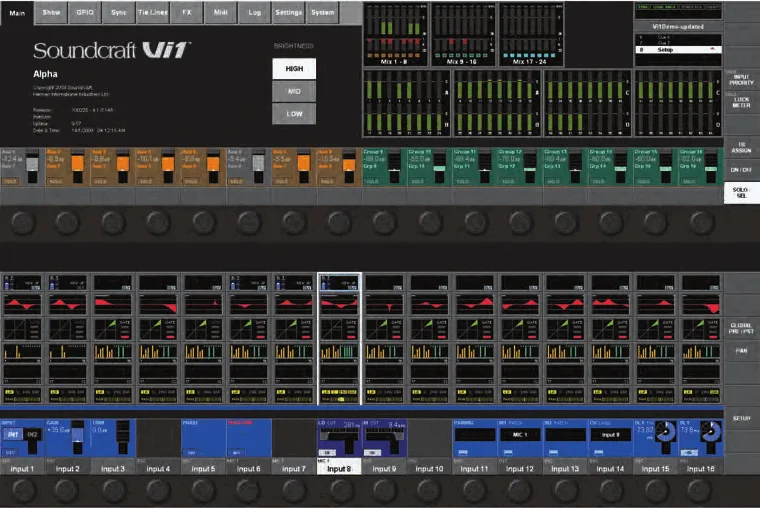Open the EQ curve block above Input 9

pyautogui.click(x=384, y=304)
